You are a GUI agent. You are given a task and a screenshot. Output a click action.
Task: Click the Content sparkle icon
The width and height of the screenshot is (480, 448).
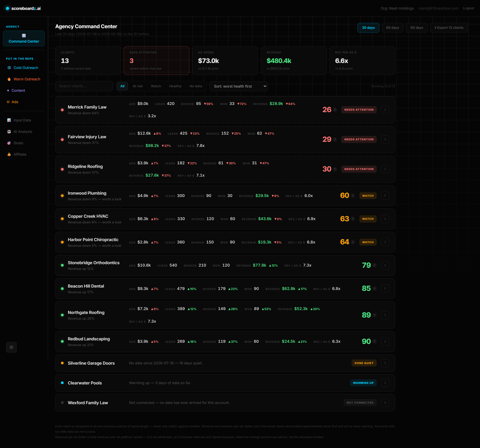(8, 90)
